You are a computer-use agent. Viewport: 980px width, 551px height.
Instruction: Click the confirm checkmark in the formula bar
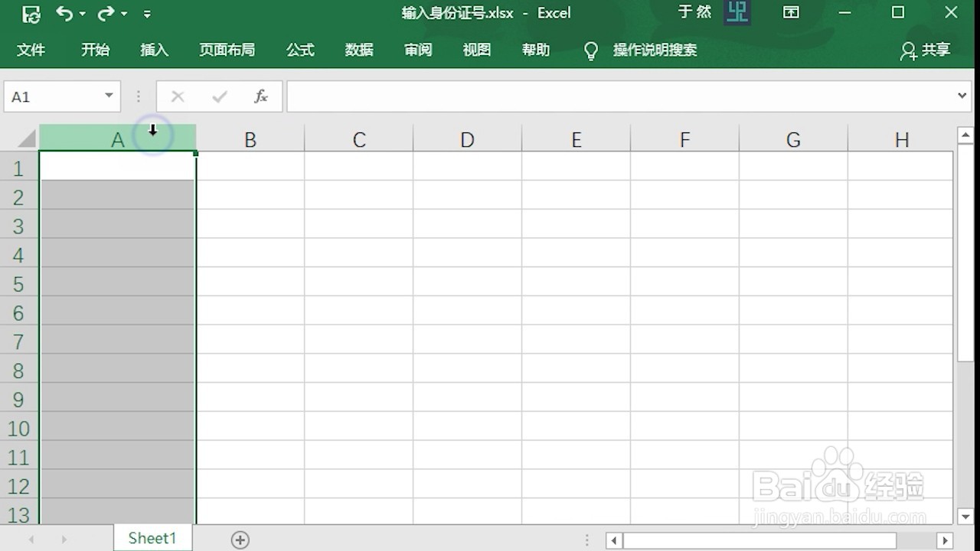tap(219, 96)
